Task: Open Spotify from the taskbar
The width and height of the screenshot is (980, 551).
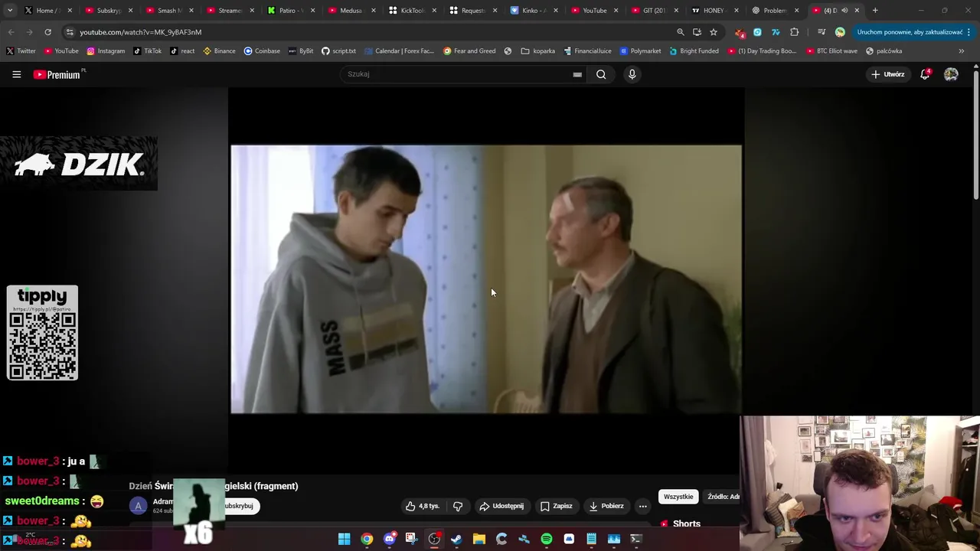Action: click(547, 540)
